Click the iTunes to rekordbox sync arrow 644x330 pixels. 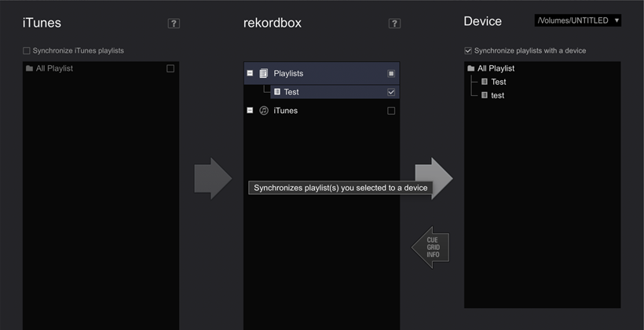coord(213,178)
